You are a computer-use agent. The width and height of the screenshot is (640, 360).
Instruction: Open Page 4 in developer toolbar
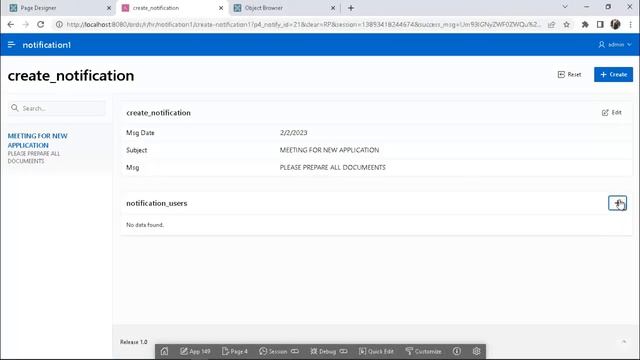coord(235,351)
